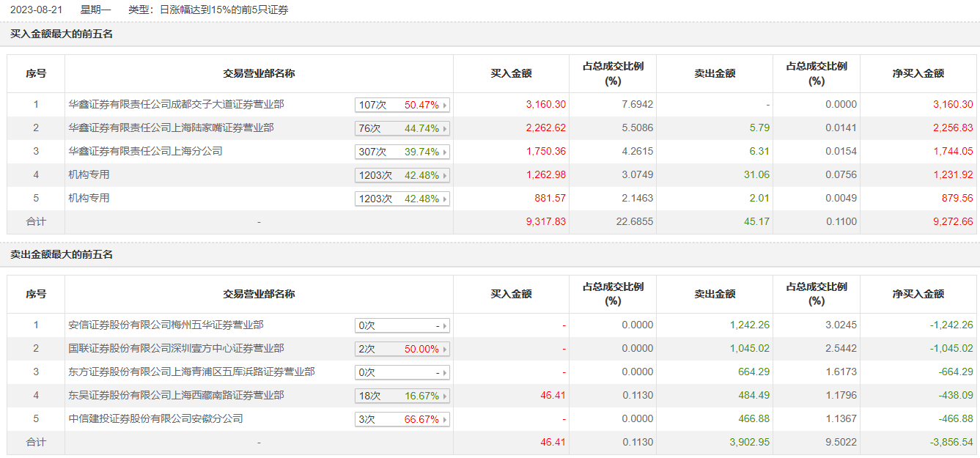Click the total net value -3,856.54
This screenshot has width=980, height=458.
(x=951, y=442)
